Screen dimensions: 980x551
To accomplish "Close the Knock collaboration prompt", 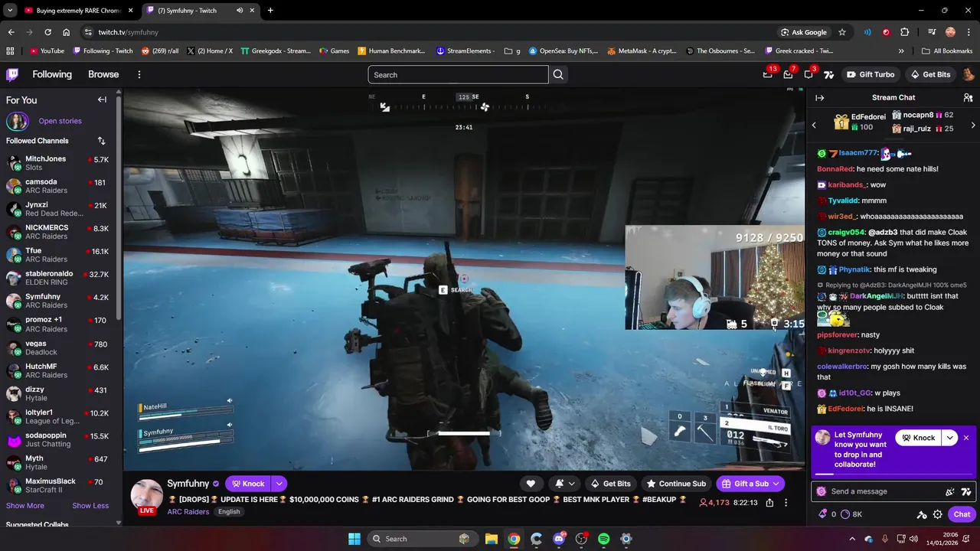I will pyautogui.click(x=966, y=438).
